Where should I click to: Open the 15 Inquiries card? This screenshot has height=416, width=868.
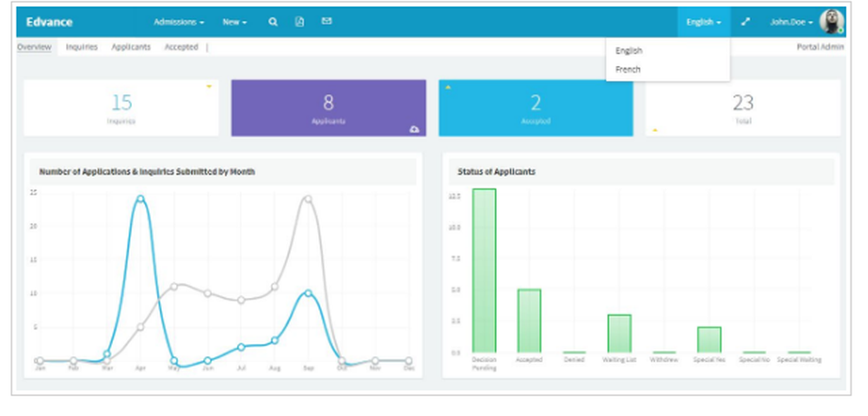coord(122,108)
